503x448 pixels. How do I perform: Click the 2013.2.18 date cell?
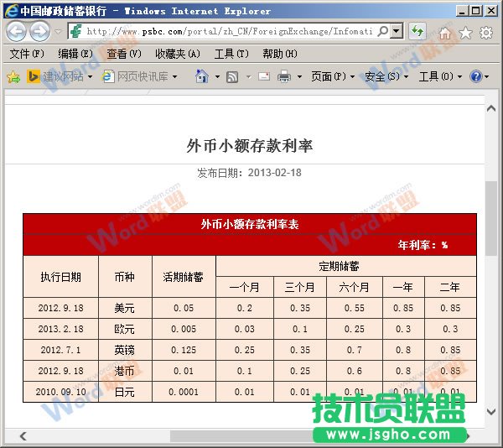click(60, 329)
